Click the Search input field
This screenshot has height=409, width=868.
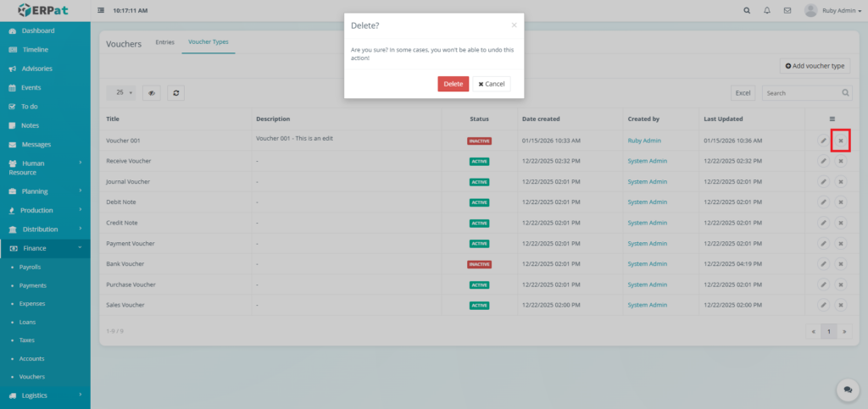801,93
